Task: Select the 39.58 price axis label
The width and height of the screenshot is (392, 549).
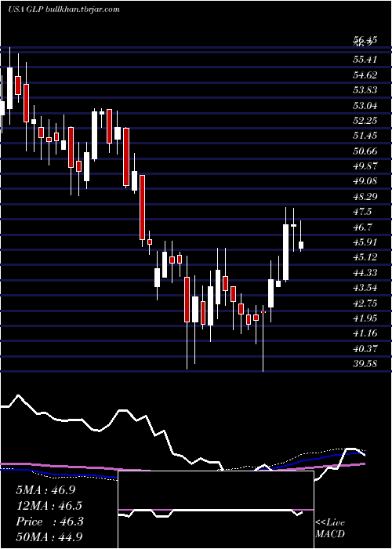Action: pos(365,364)
